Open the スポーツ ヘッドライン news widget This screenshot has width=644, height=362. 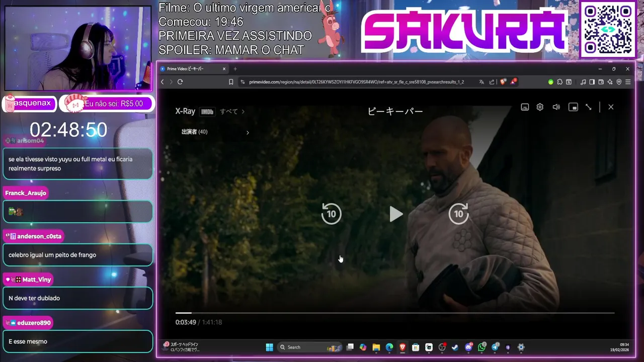181,347
